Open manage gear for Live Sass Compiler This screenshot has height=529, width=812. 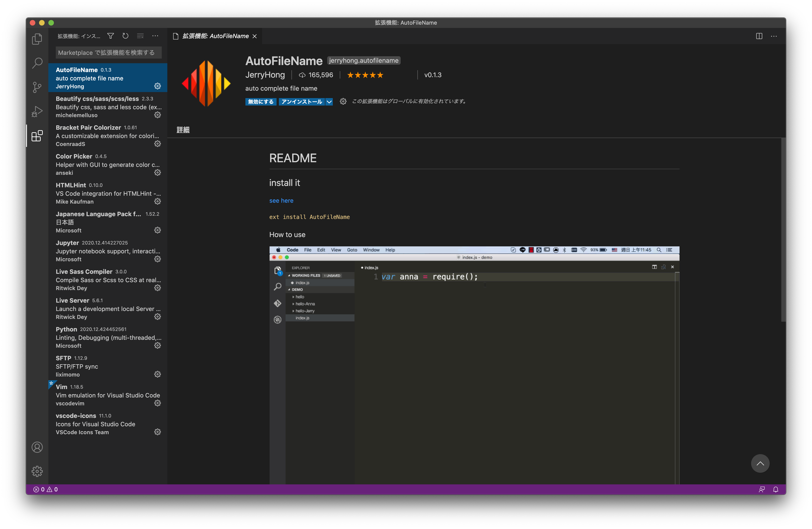tap(158, 288)
